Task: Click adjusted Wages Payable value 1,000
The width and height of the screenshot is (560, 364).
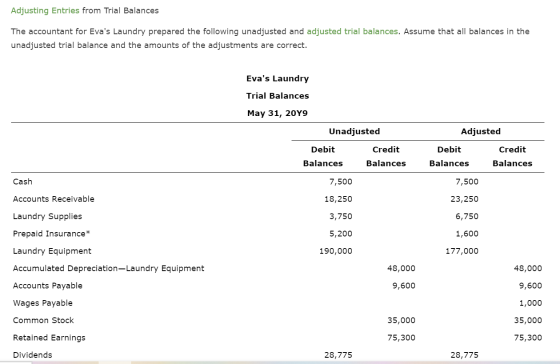Action: coord(530,303)
